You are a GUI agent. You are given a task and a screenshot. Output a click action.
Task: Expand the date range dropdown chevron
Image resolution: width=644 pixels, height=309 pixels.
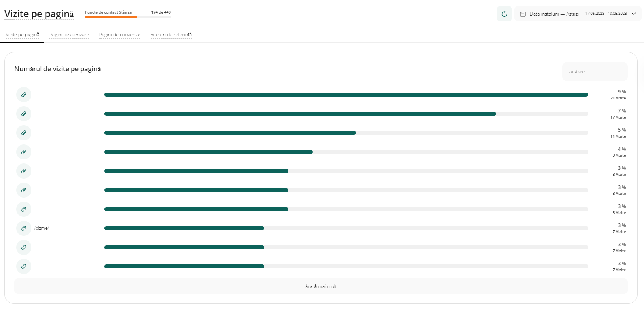pos(634,14)
